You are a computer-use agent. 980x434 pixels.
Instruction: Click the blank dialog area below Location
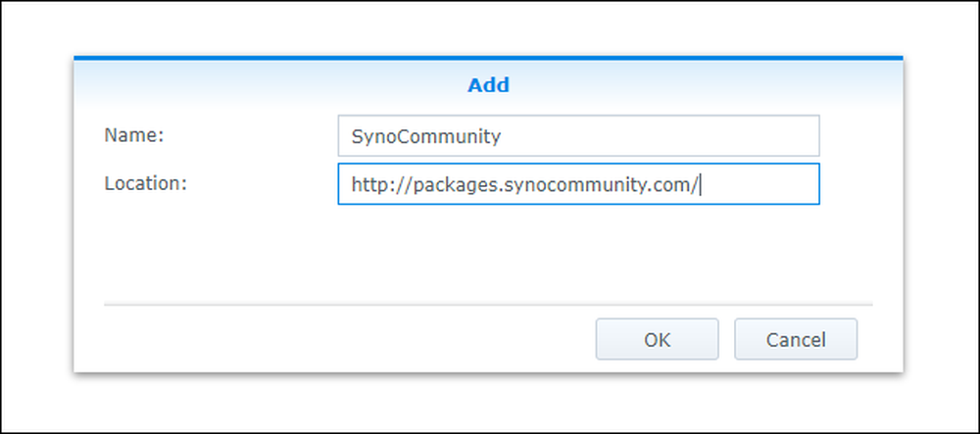coord(488,253)
